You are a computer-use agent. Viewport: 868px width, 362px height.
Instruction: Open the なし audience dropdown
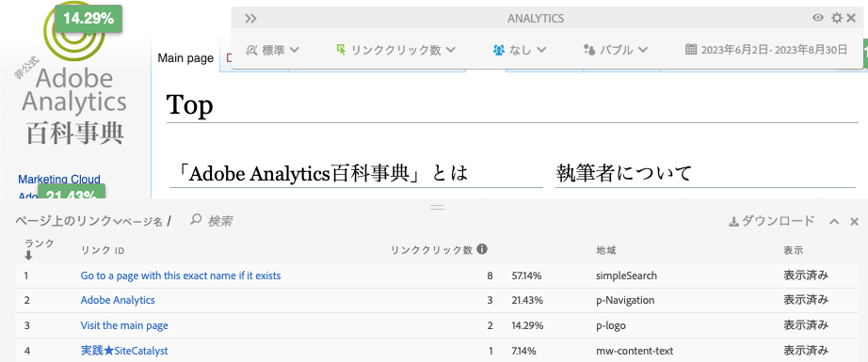(520, 50)
